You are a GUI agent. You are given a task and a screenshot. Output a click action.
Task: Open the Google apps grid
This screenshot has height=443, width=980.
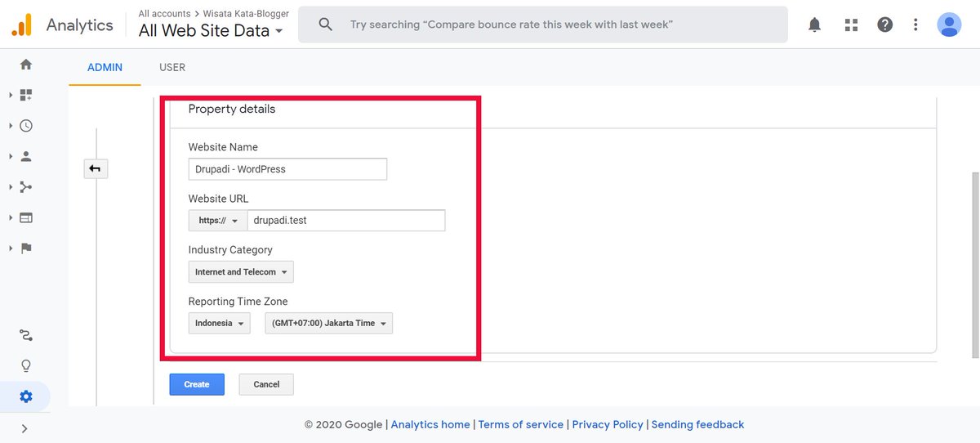[851, 25]
